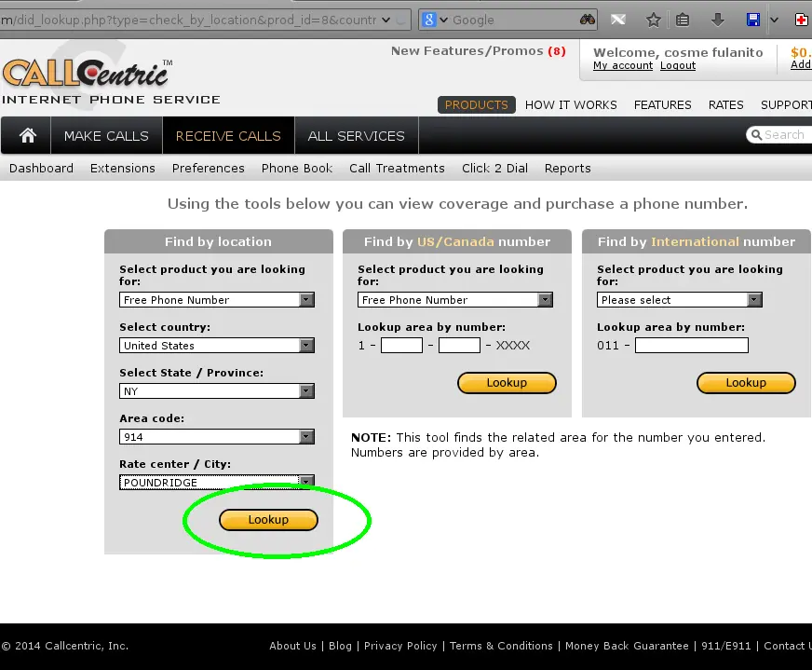
Task: Open New Features/Promos link
Action: [478, 50]
